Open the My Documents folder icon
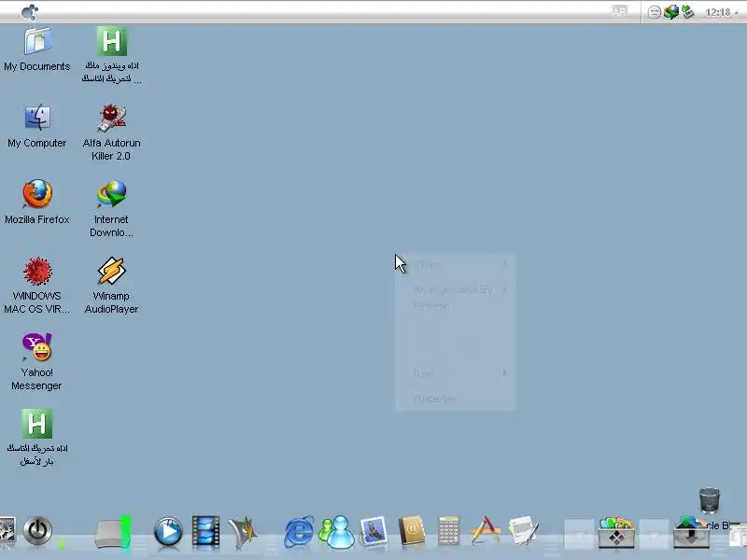The width and height of the screenshot is (747, 560). point(37,41)
